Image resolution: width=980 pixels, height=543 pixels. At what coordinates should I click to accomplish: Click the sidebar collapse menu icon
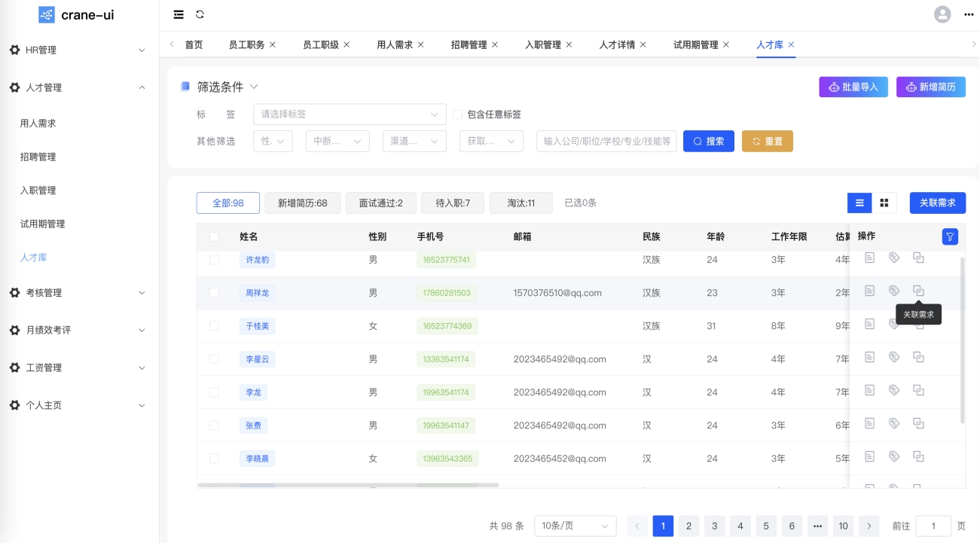[x=179, y=14]
